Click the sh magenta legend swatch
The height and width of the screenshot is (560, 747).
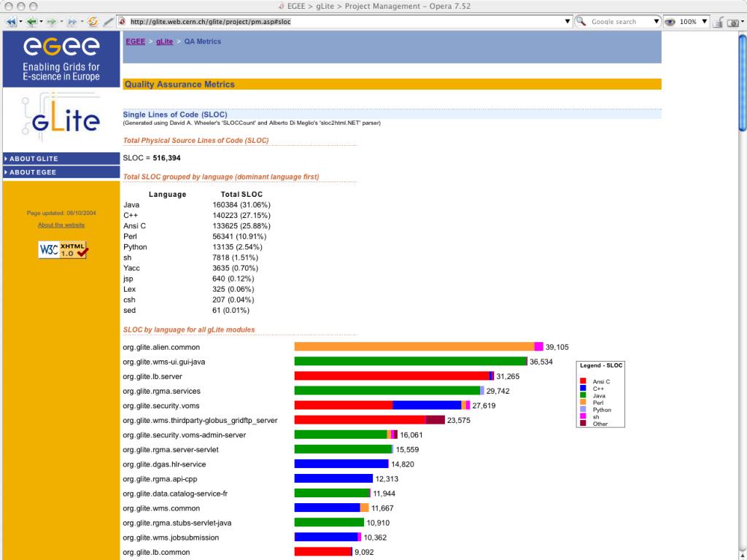pos(583,416)
